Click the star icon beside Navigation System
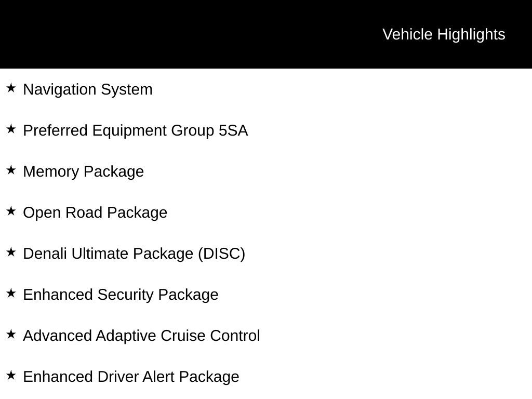The height and width of the screenshot is (399, 532). (11, 88)
